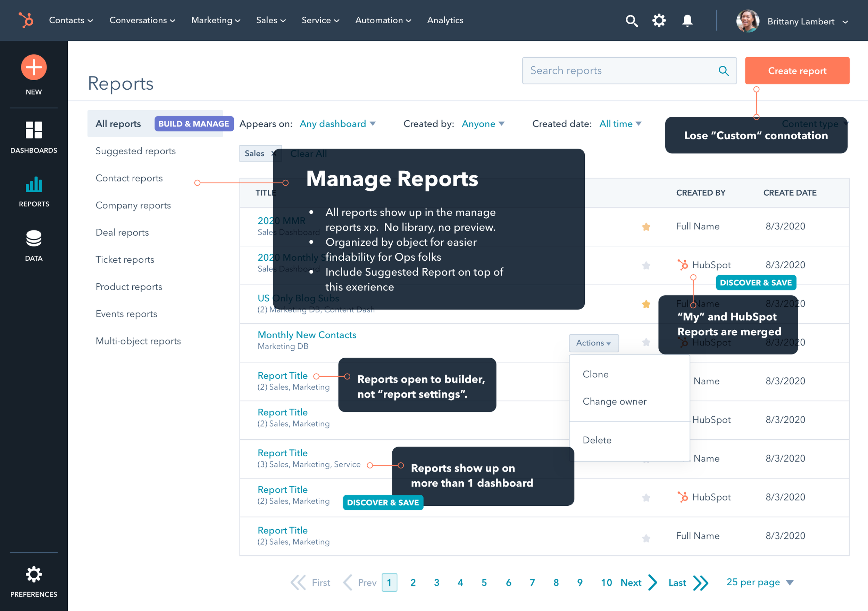This screenshot has width=868, height=611.
Task: Click the HubSpot sprocket logo
Action: point(25,21)
